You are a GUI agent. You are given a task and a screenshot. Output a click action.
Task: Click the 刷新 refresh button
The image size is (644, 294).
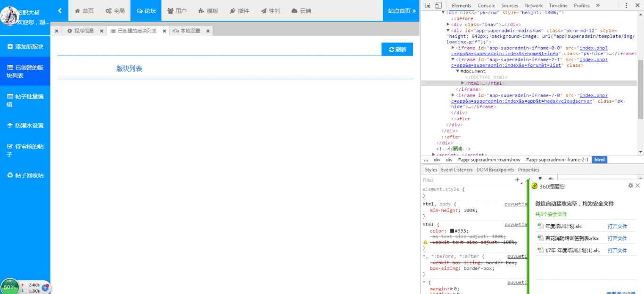(397, 49)
